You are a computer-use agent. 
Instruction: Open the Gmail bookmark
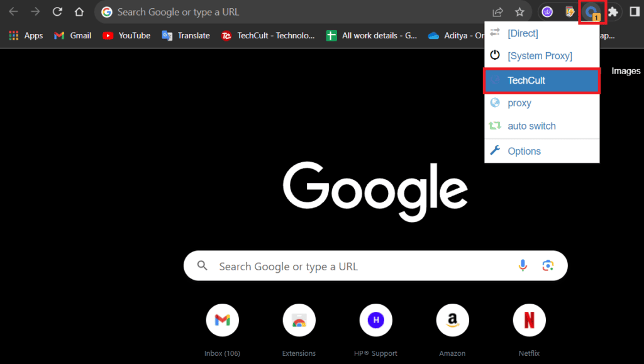pos(73,35)
